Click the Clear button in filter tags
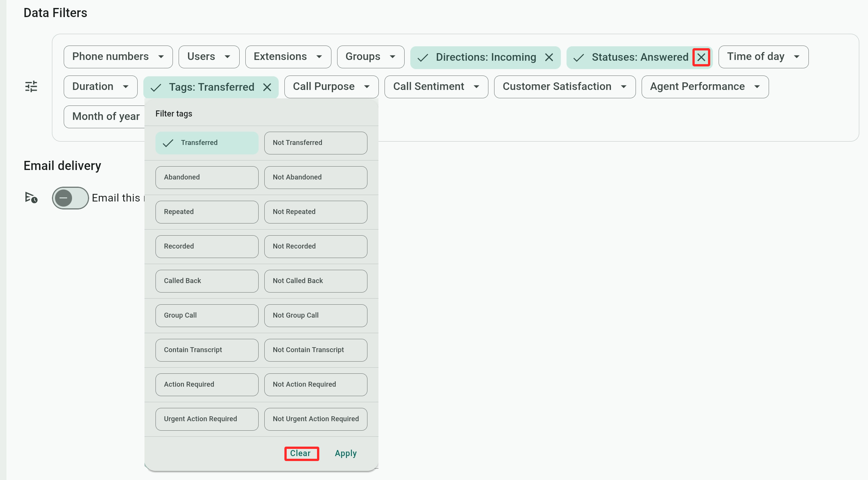 (x=300, y=453)
